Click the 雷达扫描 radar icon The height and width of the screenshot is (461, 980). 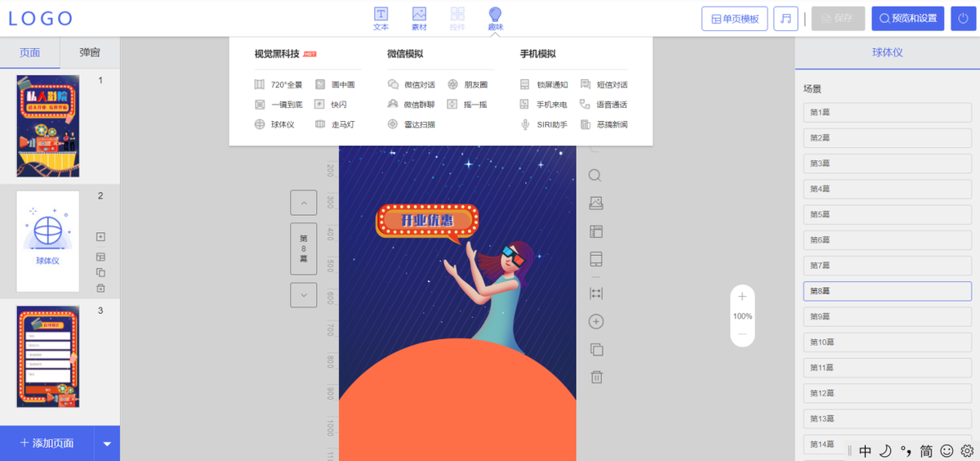[393, 124]
